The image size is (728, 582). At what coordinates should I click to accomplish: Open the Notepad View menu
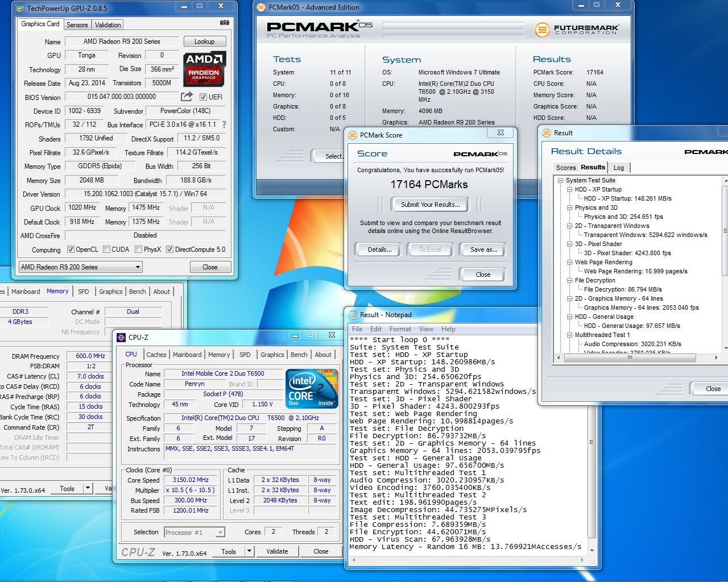point(426,329)
